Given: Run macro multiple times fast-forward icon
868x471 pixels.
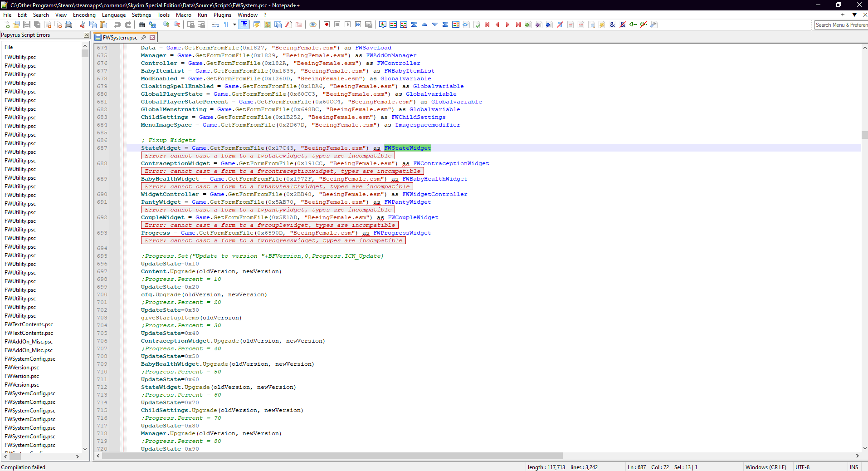Looking at the screenshot, I should tap(358, 25).
